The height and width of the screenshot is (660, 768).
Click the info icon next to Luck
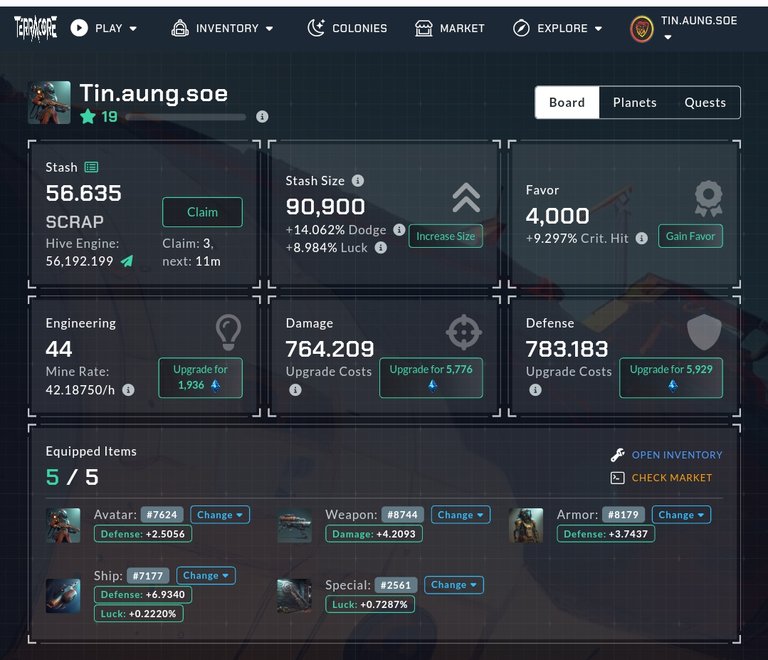click(381, 248)
